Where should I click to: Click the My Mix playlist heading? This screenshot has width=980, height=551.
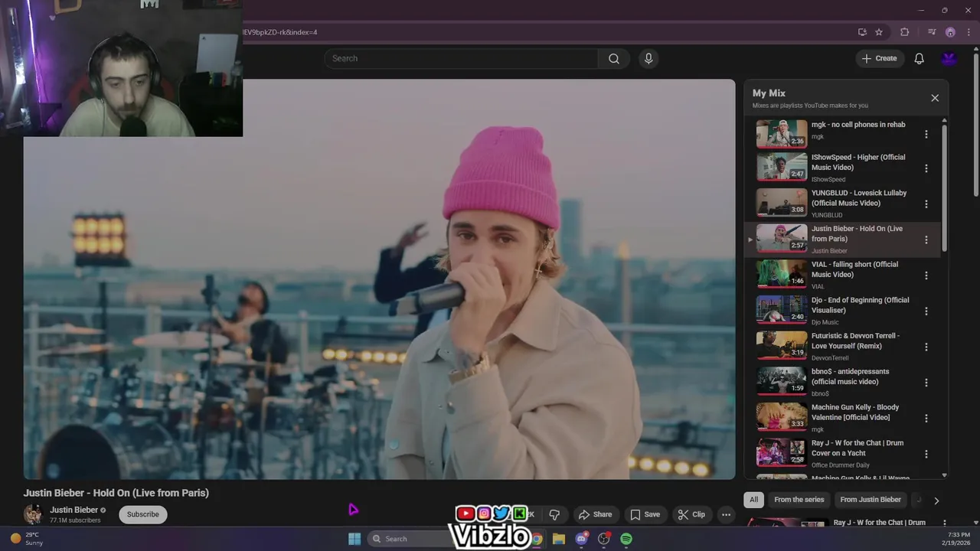coord(769,93)
